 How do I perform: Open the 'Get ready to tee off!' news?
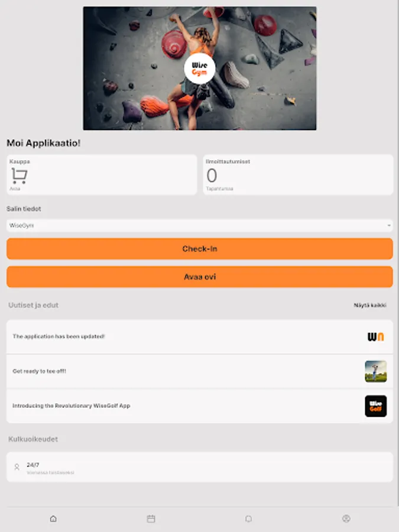tap(200, 371)
